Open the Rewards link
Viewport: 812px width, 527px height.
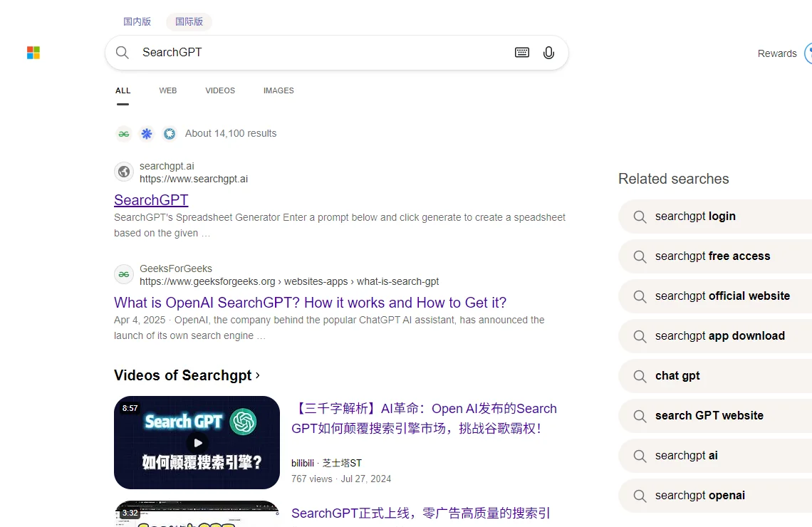click(777, 53)
